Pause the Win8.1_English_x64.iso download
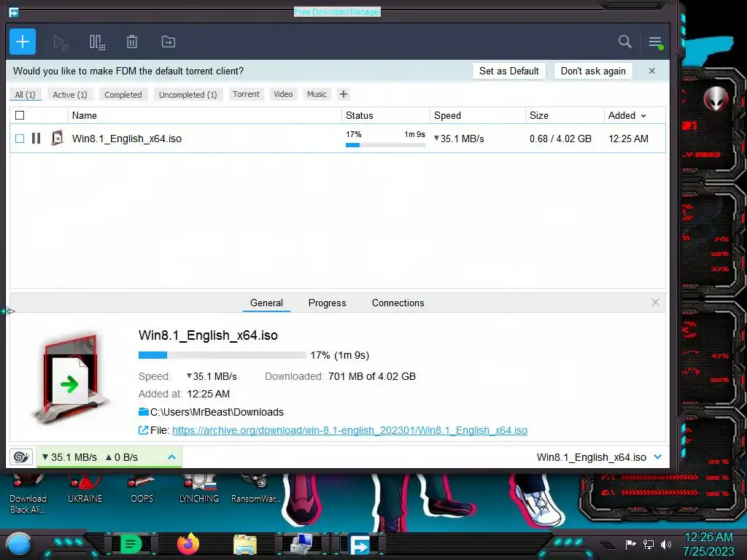The image size is (747, 560). (36, 139)
